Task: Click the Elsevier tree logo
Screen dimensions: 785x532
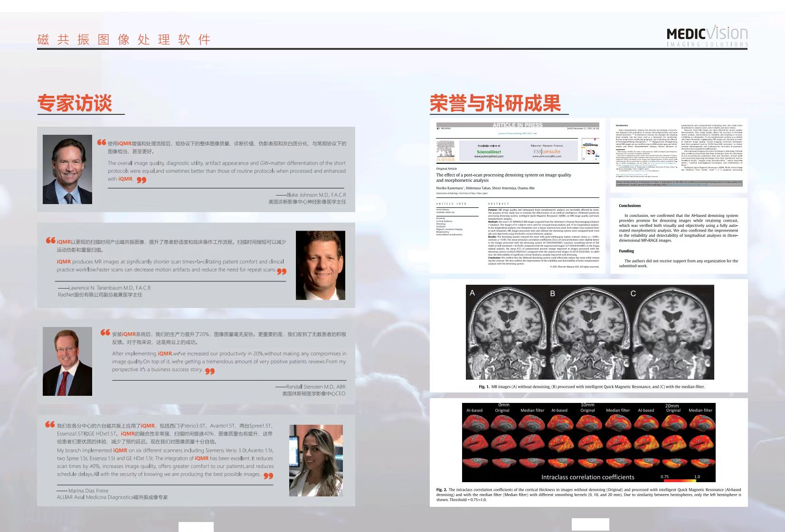Action: [445, 150]
